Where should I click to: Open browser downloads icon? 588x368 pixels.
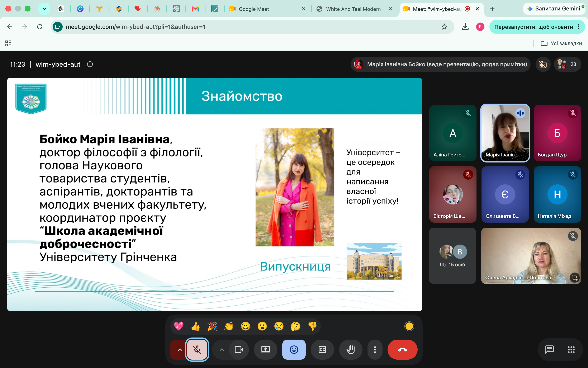point(465,27)
